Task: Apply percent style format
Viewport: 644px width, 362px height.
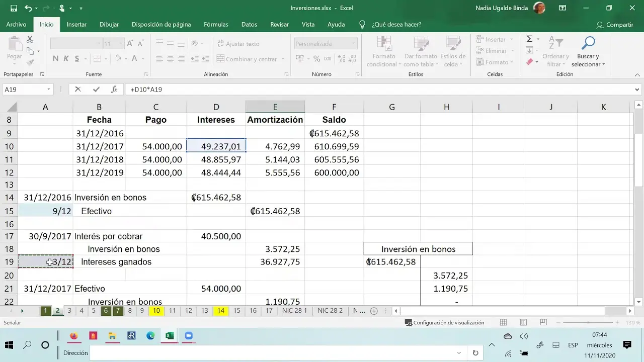Action: click(316, 59)
